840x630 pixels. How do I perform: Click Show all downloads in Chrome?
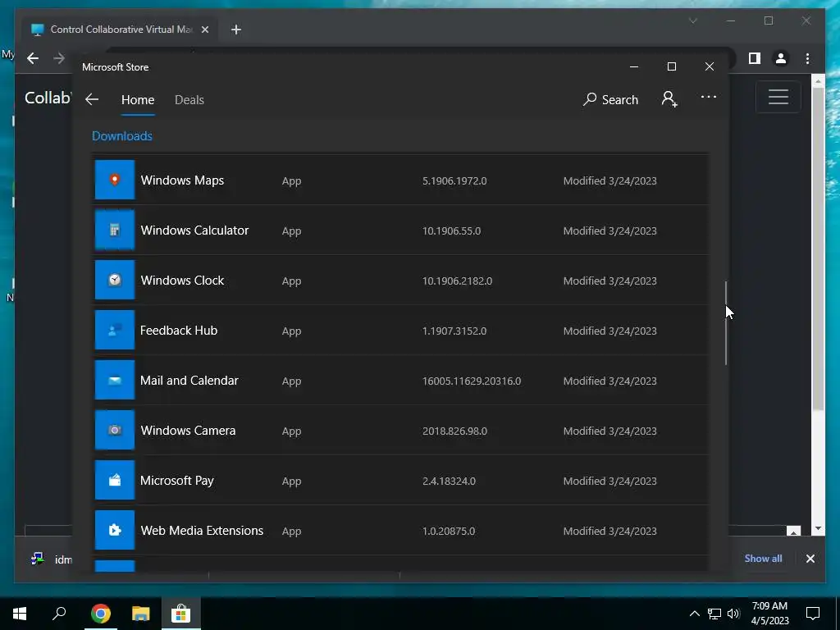(763, 558)
